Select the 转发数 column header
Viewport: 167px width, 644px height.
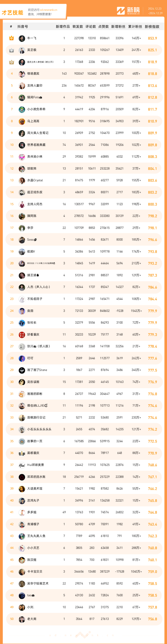pyautogui.click(x=78, y=26)
